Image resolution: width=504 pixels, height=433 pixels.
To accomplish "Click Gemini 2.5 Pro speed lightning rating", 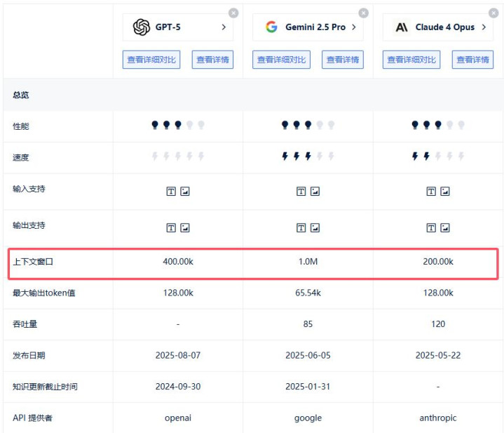I will point(308,156).
